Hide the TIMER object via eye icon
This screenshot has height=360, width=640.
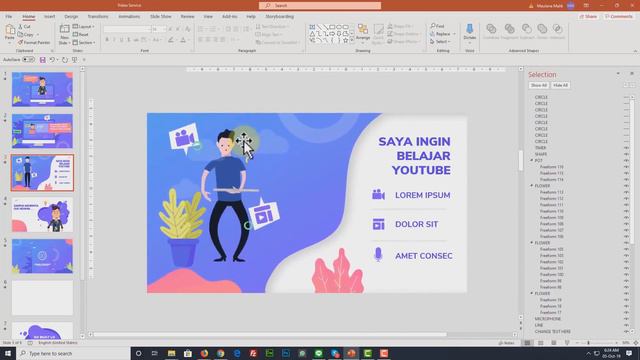point(627,148)
